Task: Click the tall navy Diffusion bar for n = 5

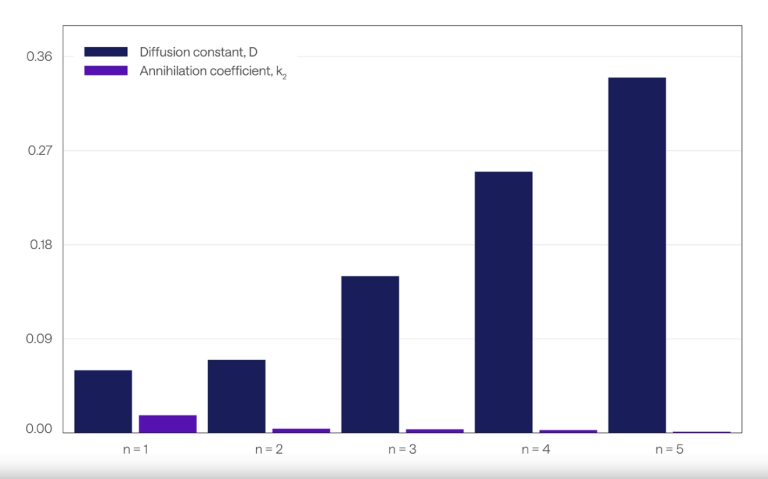Action: 637,255
